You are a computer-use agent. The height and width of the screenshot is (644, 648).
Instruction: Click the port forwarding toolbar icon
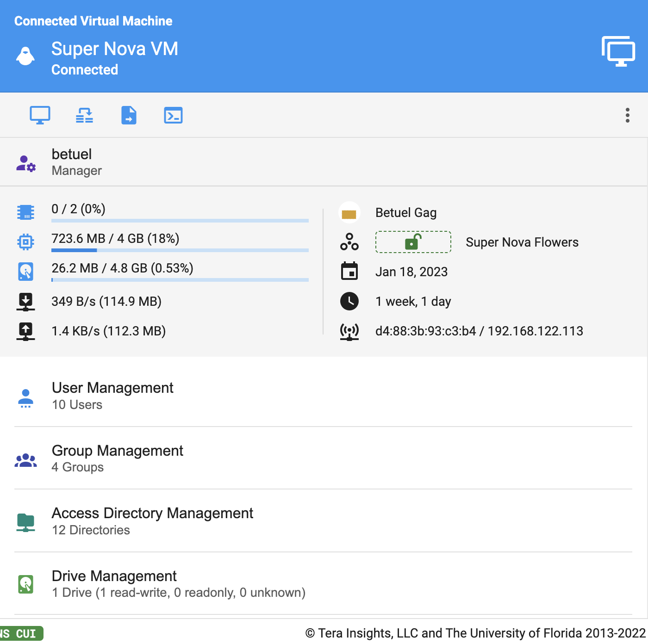coord(84,115)
